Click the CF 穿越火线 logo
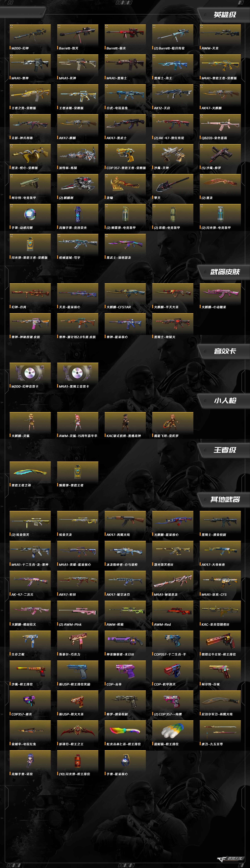250x868 pixels. (230, 858)
